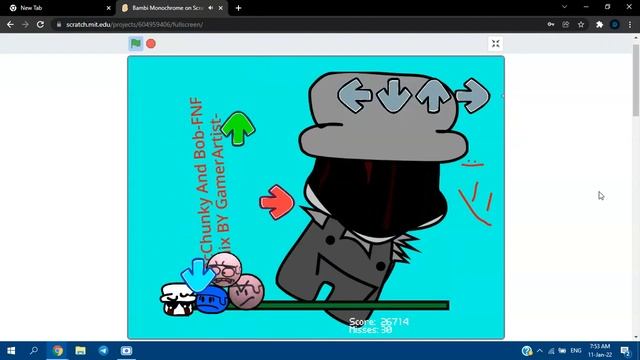
Task: Click the gray right arrow receptor
Action: click(472, 96)
